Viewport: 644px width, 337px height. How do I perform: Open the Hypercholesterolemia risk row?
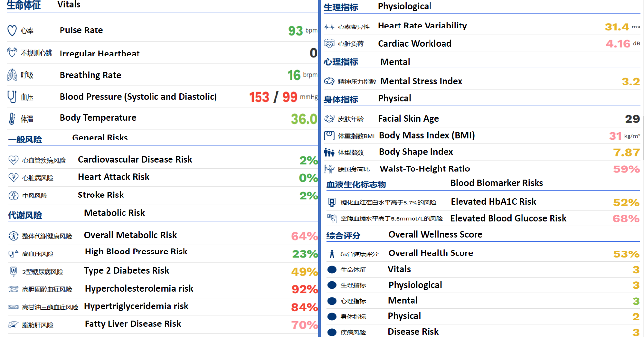tap(139, 289)
